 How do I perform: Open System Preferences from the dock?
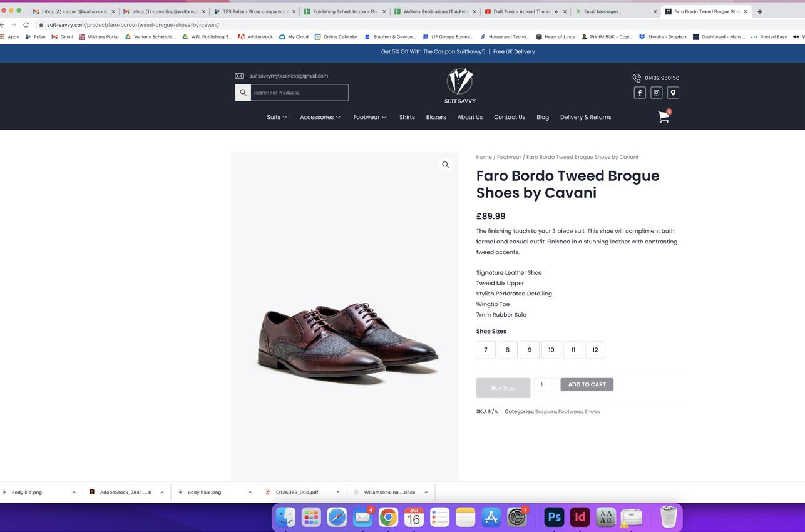pos(516,518)
